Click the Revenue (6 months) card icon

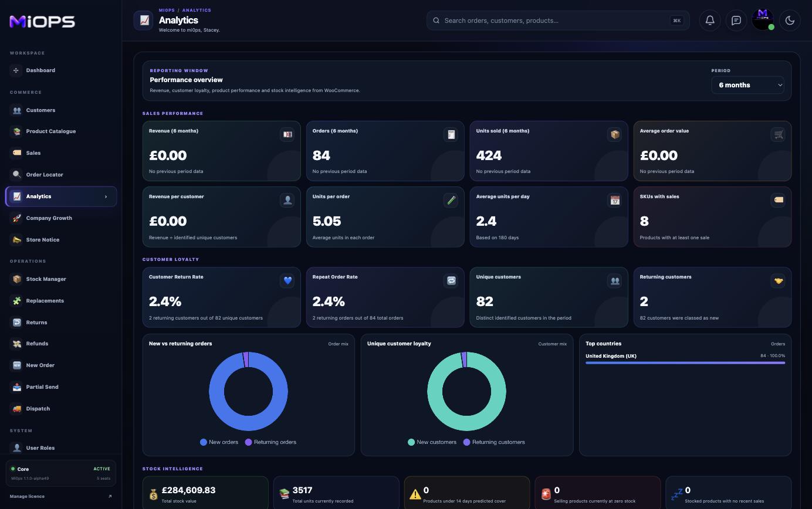[x=287, y=134]
